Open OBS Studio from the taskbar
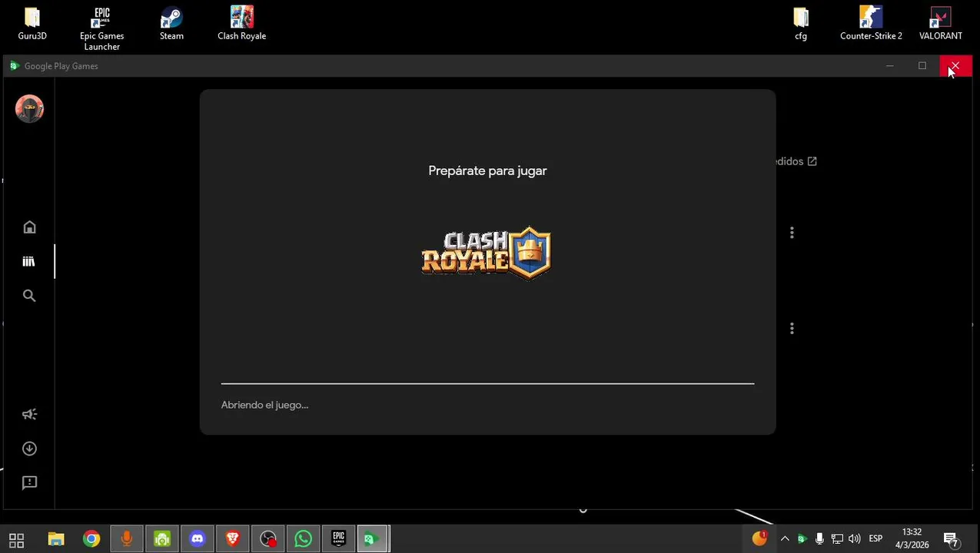980x553 pixels. (268, 539)
